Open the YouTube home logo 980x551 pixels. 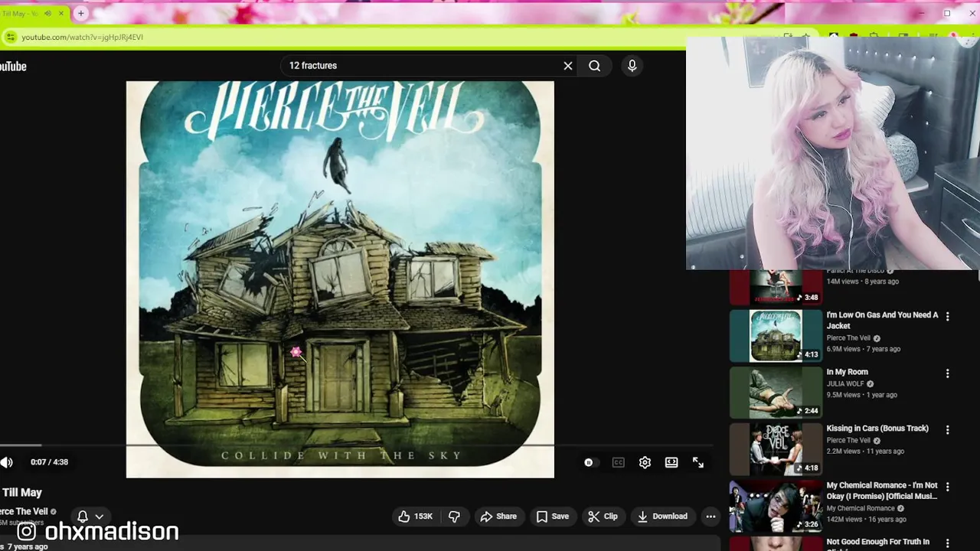(13, 67)
